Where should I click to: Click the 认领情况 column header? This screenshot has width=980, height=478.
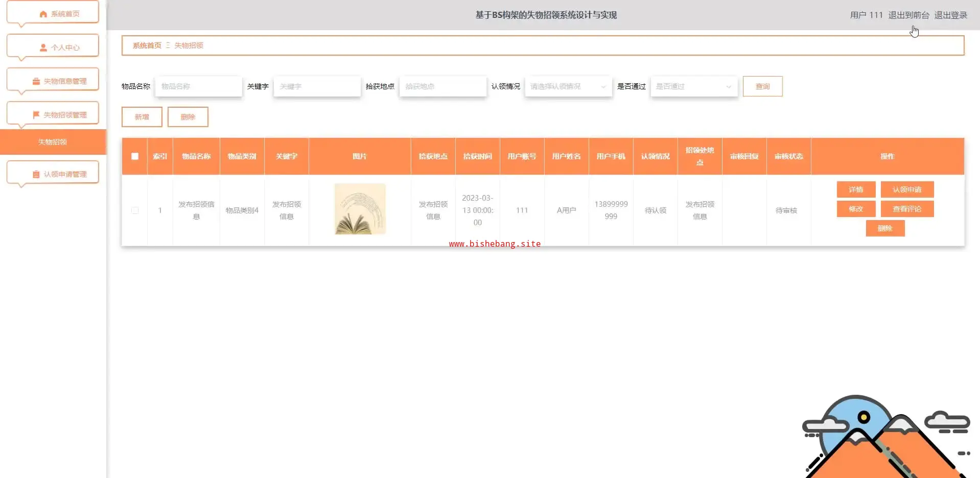pos(656,156)
